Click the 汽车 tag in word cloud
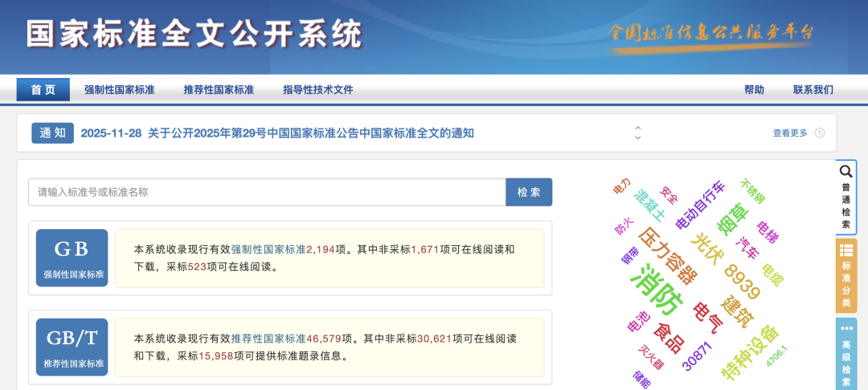 tap(747, 248)
